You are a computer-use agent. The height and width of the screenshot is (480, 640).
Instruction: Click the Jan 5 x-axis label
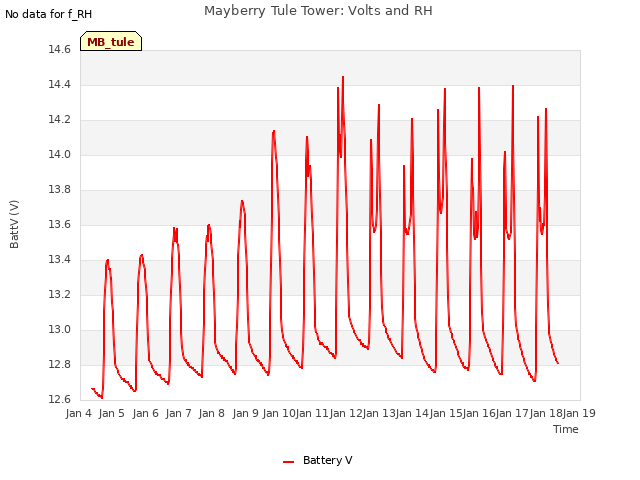coord(112,413)
